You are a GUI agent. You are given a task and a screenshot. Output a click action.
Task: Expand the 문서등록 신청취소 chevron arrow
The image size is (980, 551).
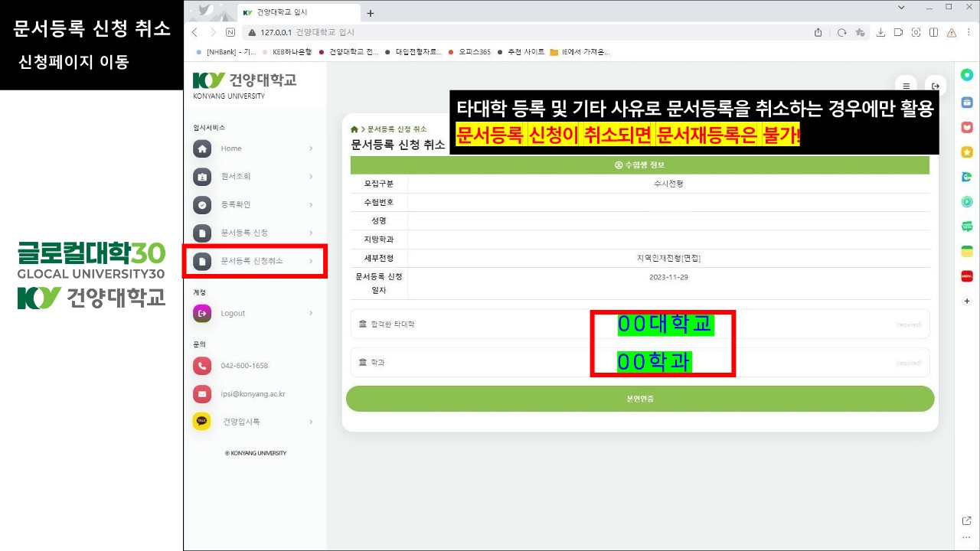pyautogui.click(x=311, y=261)
